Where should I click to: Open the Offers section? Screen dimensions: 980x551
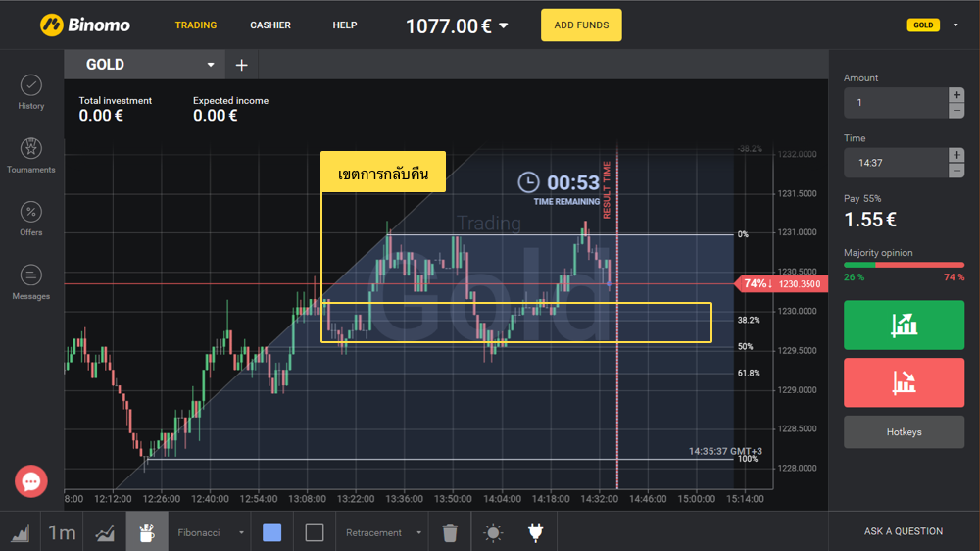(31, 219)
